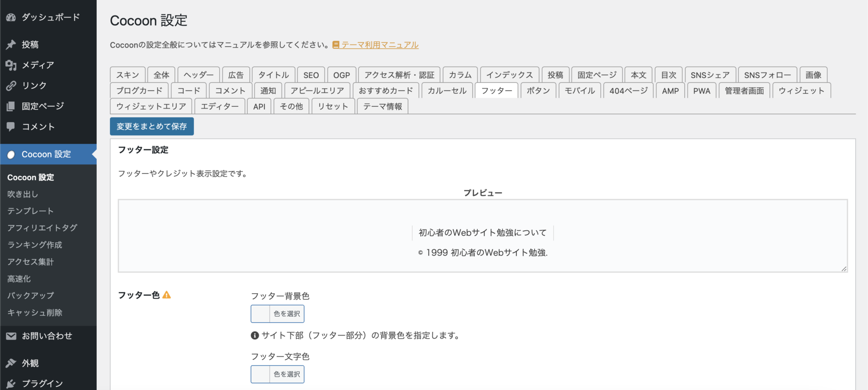The image size is (868, 390).
Task: Open the カラム tab
Action: click(x=460, y=75)
